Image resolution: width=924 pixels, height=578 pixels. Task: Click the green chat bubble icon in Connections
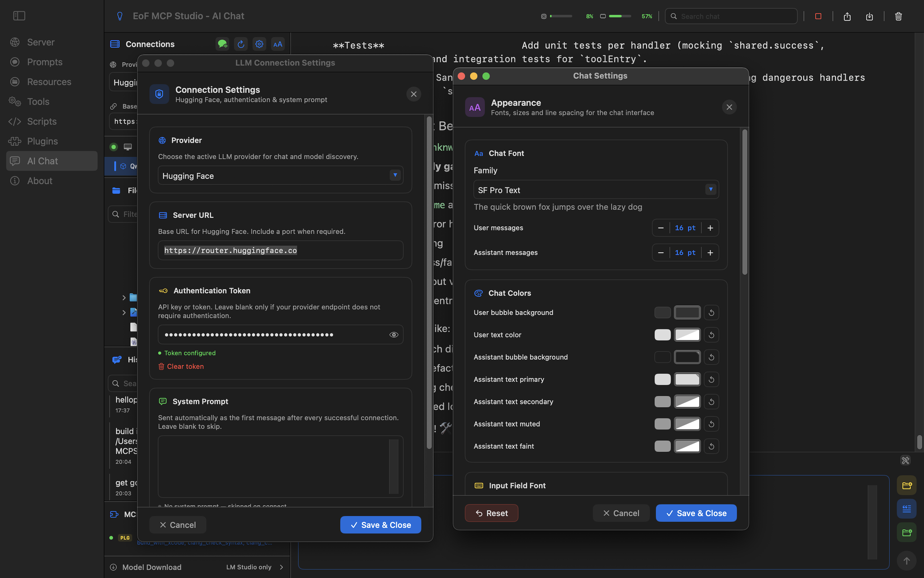tap(222, 44)
